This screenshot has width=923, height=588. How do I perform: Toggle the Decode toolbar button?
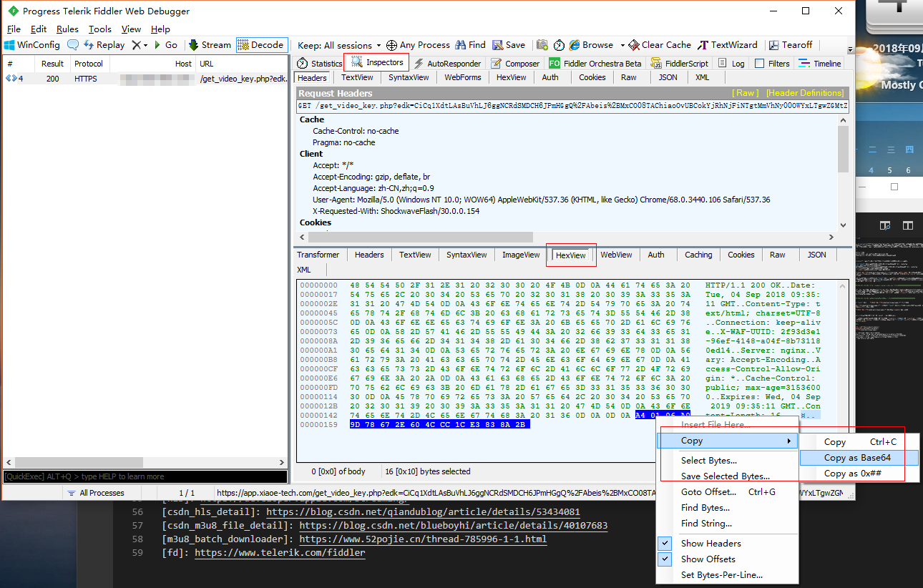coord(262,44)
